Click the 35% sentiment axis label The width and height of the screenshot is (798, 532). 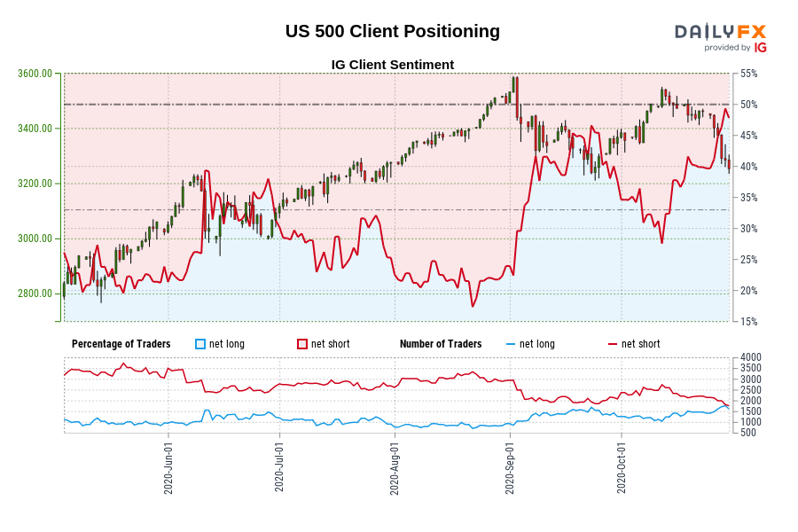pyautogui.click(x=748, y=198)
